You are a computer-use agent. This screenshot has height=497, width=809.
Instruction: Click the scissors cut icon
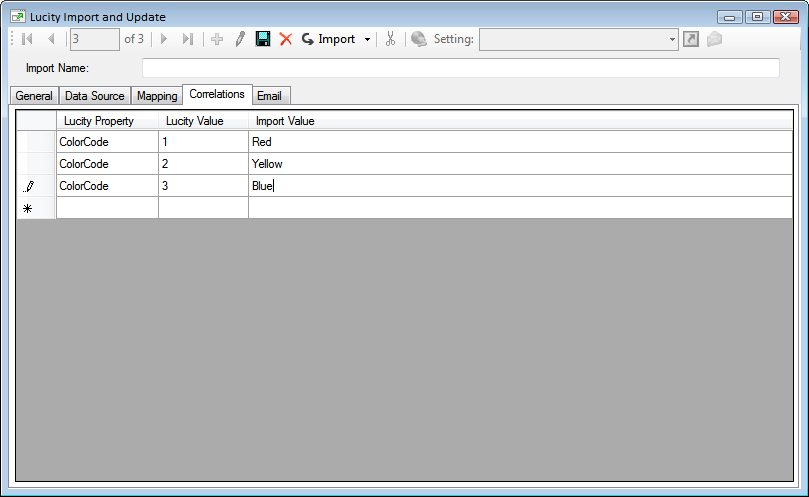point(391,39)
